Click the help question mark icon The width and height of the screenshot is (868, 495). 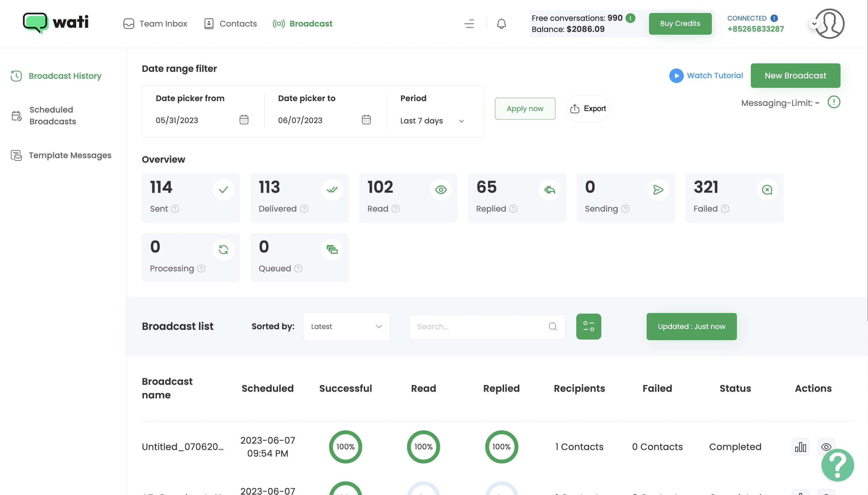pyautogui.click(x=838, y=465)
